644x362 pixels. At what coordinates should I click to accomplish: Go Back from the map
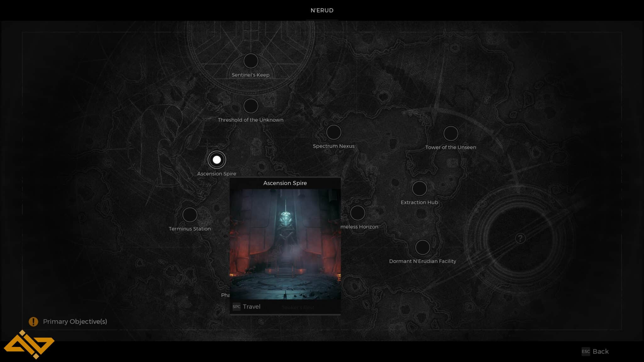click(601, 351)
